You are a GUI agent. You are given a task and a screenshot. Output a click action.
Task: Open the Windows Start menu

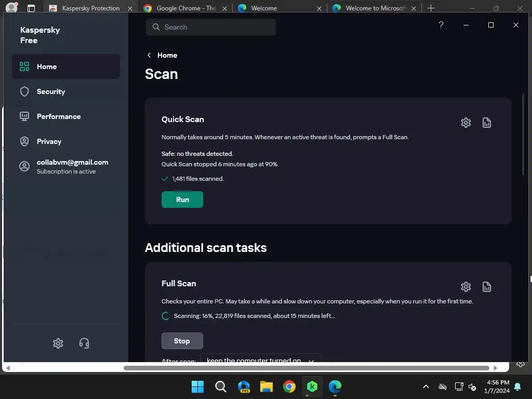[x=197, y=387]
